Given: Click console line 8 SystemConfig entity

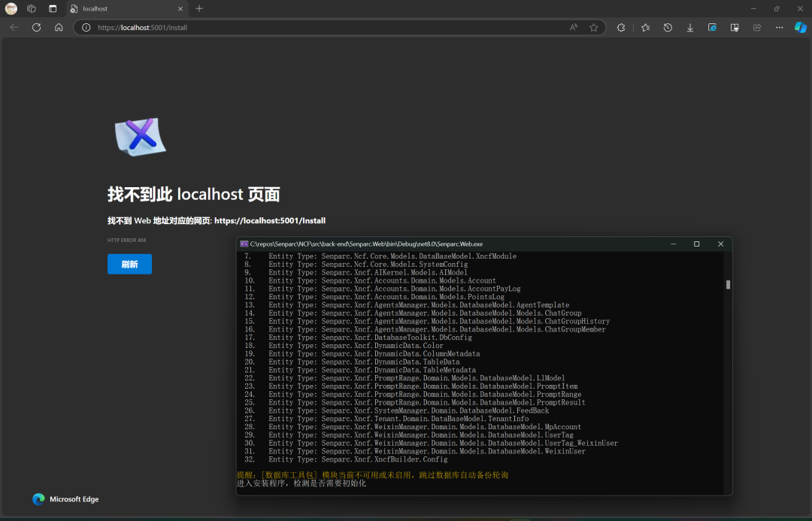Looking at the screenshot, I should (x=356, y=264).
